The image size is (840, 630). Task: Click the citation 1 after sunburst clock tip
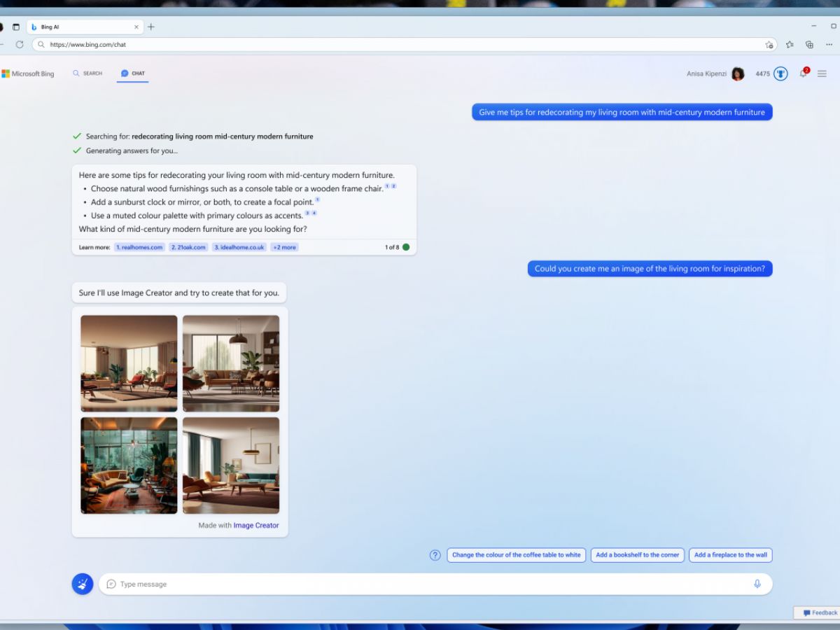pyautogui.click(x=317, y=199)
